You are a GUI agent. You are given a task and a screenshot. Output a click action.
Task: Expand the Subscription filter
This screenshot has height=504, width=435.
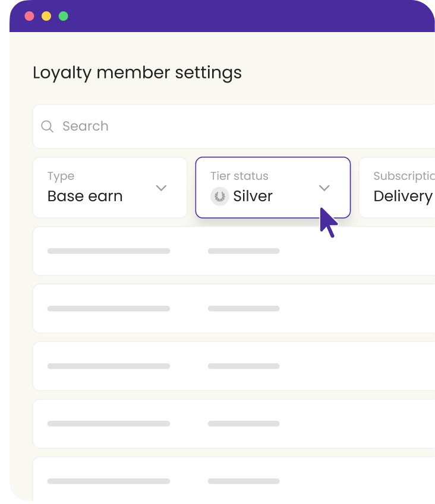[x=398, y=188]
